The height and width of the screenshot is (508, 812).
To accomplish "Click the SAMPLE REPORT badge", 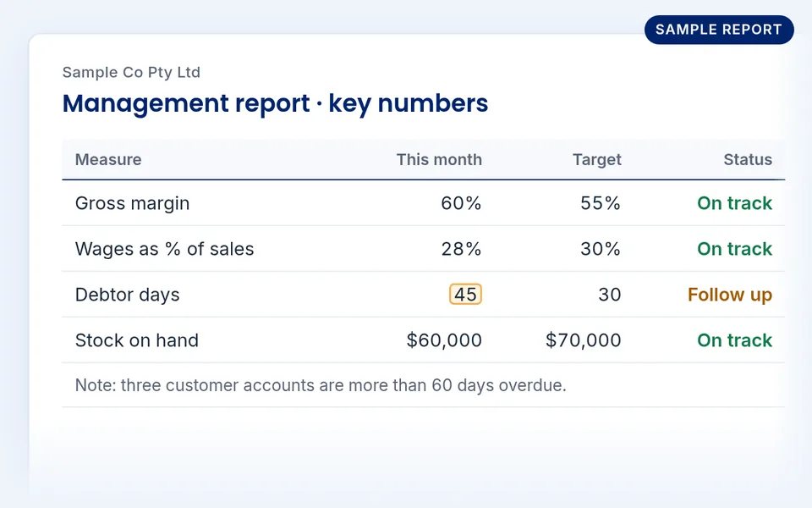I will (719, 30).
